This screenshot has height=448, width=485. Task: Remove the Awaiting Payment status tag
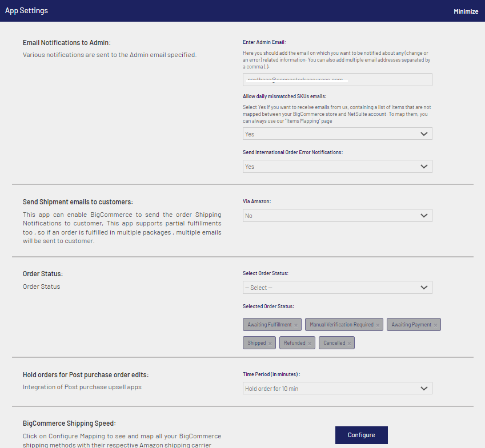435,325
